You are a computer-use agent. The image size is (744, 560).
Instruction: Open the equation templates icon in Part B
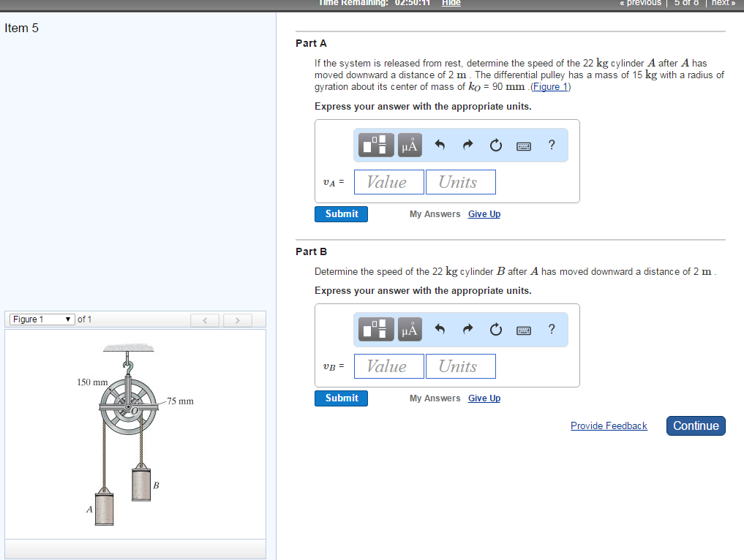(x=375, y=329)
